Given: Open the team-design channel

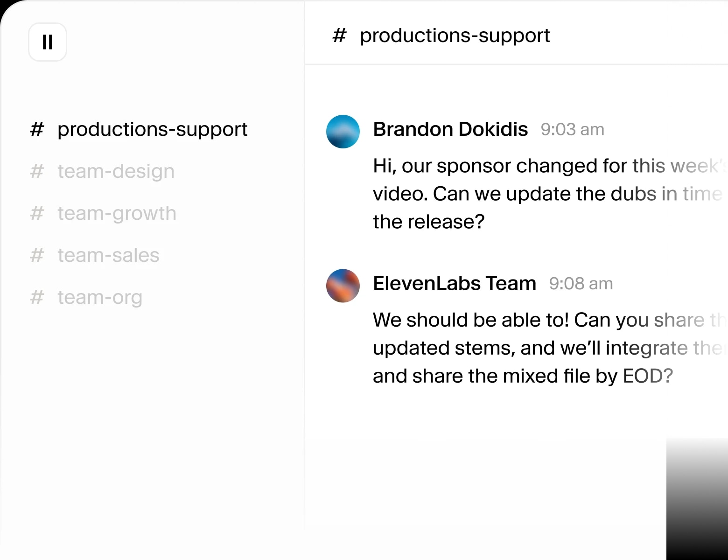Looking at the screenshot, I should coord(116,171).
